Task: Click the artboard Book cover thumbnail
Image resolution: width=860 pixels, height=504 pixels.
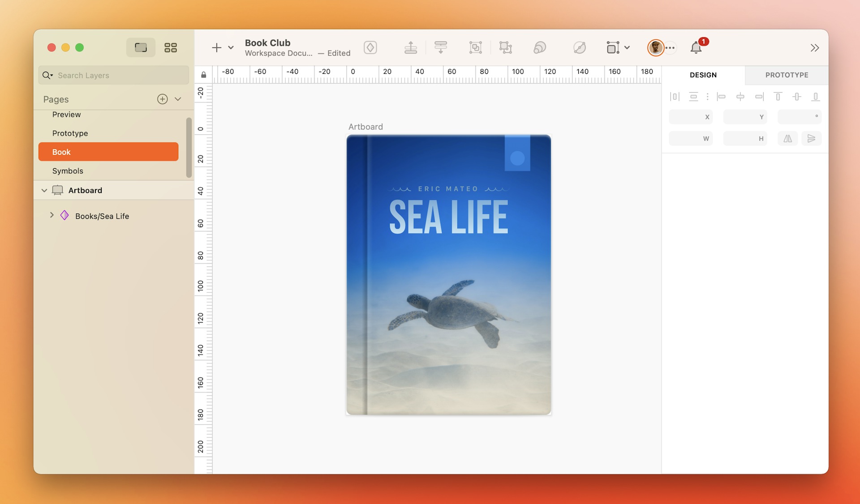Action: 448,275
